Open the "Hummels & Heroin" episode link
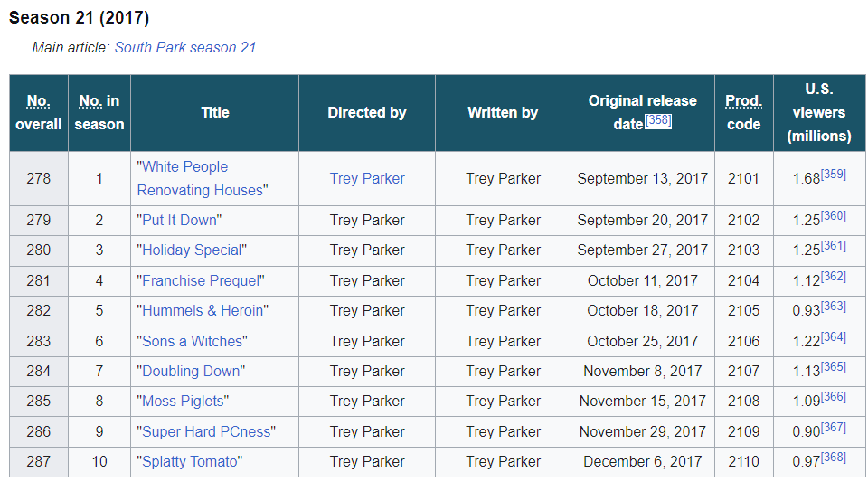This screenshot has width=868, height=482. tap(203, 310)
